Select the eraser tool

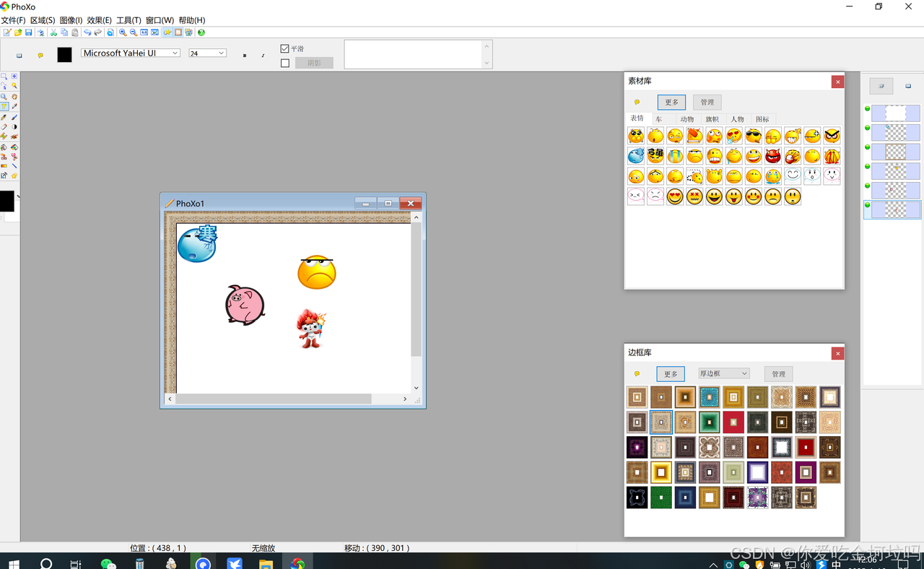click(x=4, y=126)
